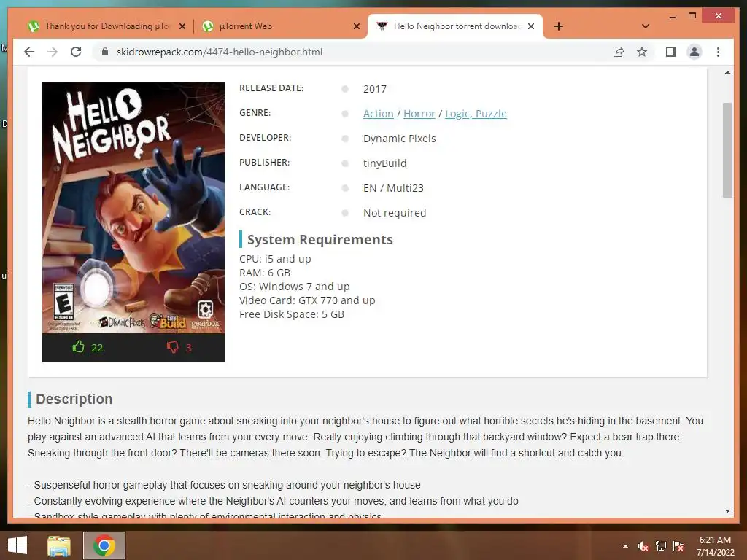This screenshot has height=560, width=747.
Task: Open the network tray icon
Action: click(x=660, y=546)
